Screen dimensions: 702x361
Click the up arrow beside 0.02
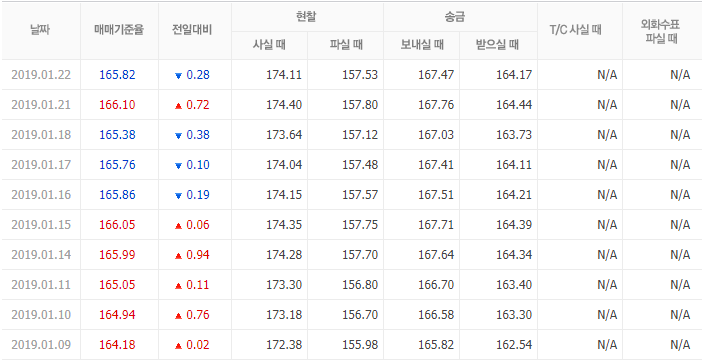(x=178, y=346)
